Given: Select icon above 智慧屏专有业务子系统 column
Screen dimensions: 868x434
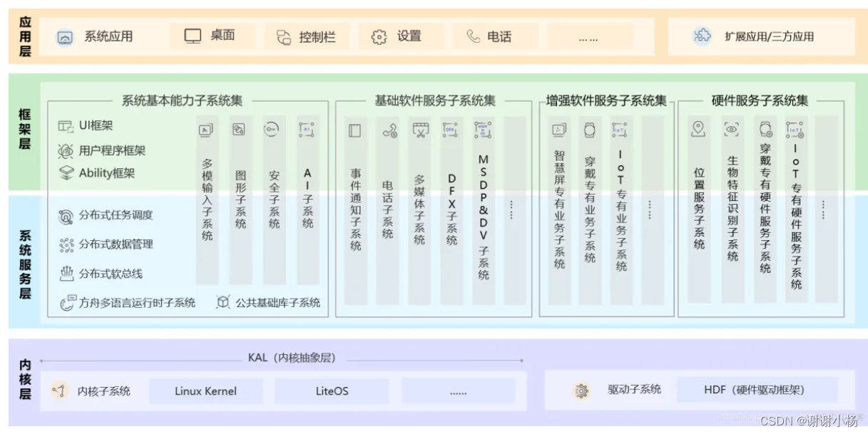Looking at the screenshot, I should coord(558,130).
